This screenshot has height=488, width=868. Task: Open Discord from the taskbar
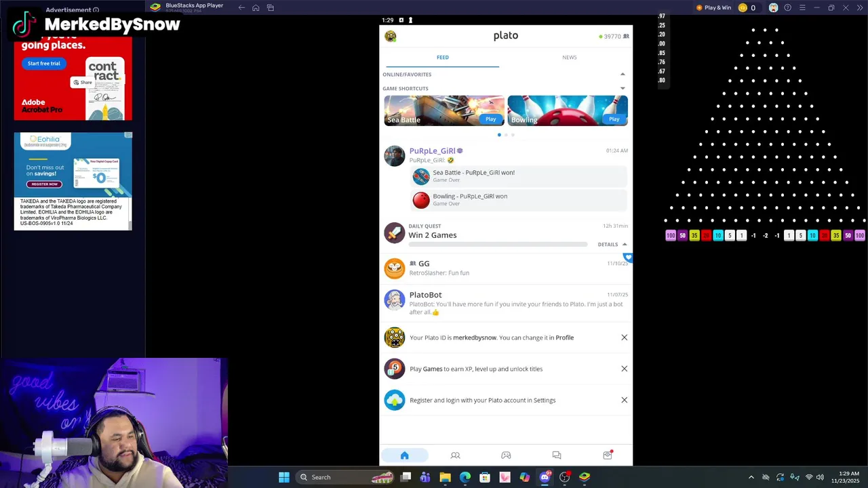point(545,477)
